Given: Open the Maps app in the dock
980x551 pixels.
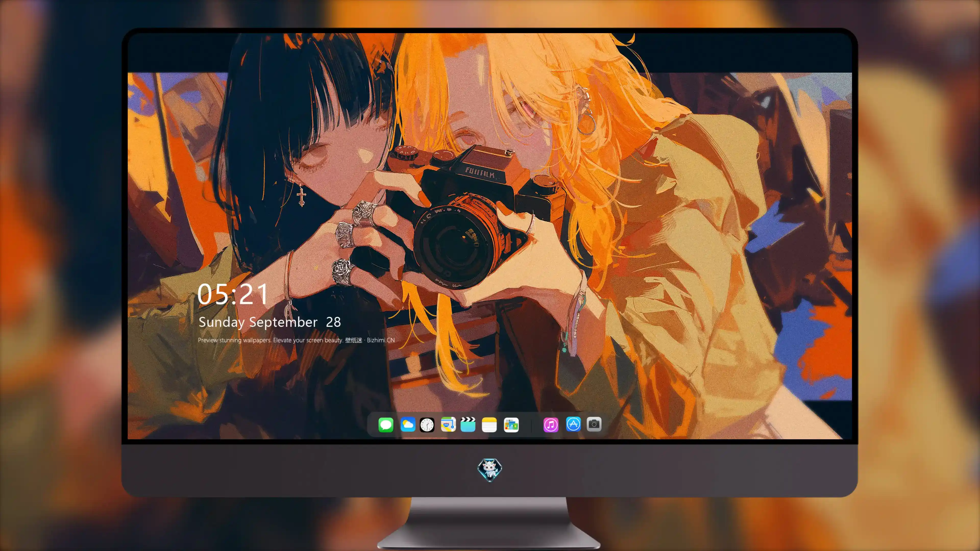Looking at the screenshot, I should (x=448, y=424).
